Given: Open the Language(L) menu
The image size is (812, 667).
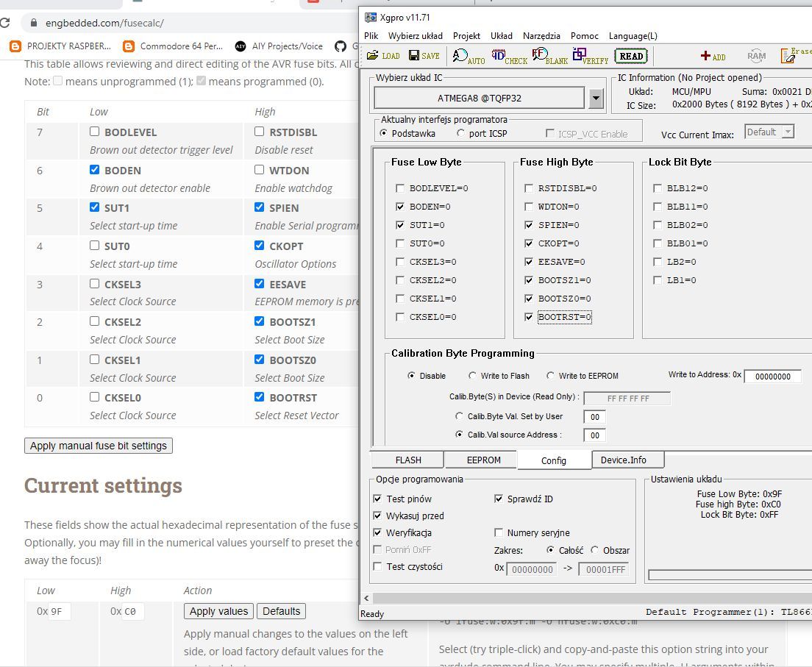Looking at the screenshot, I should (633, 35).
